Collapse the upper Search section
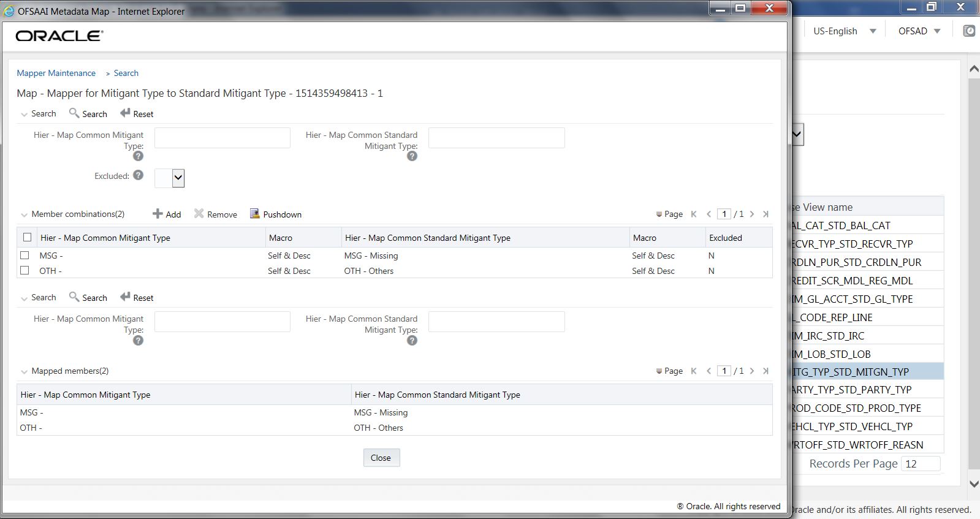980x519 pixels. [25, 114]
